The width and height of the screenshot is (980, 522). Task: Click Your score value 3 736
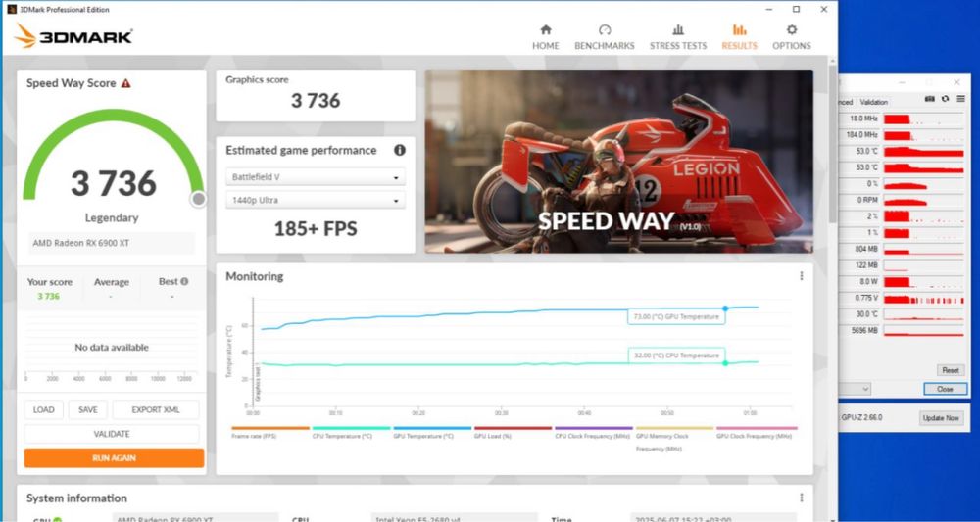pos(48,296)
